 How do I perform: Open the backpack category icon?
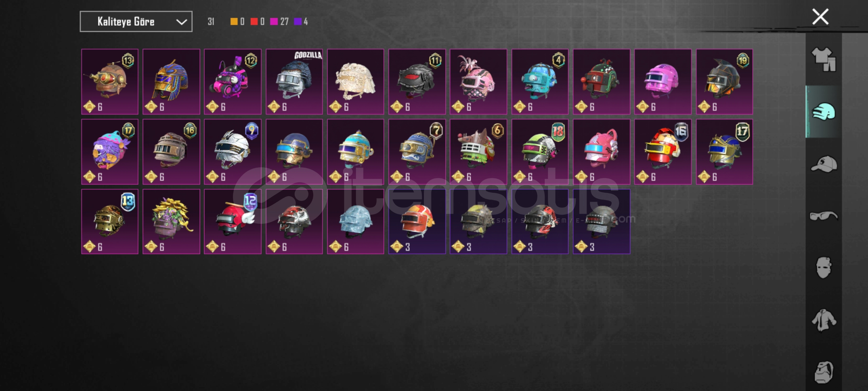824,372
